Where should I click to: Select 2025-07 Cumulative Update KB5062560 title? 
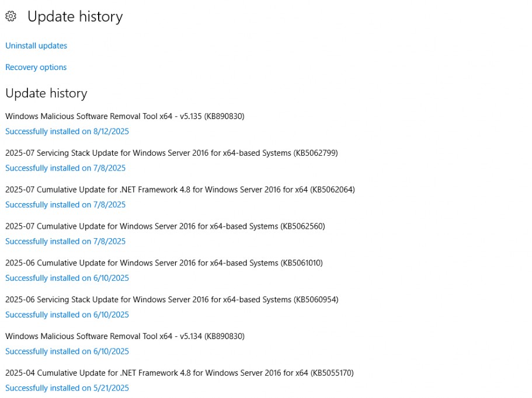(165, 226)
